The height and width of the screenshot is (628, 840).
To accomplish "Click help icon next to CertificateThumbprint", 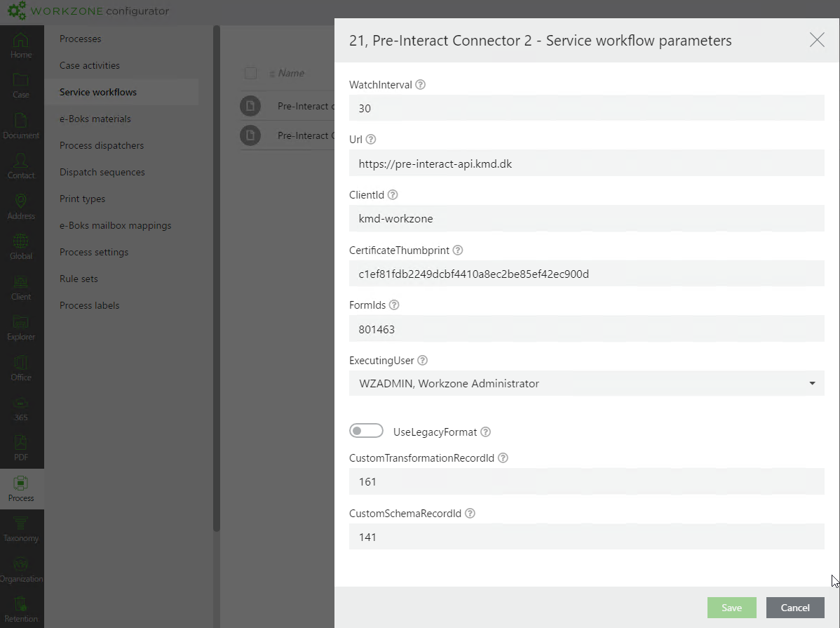I will [457, 250].
